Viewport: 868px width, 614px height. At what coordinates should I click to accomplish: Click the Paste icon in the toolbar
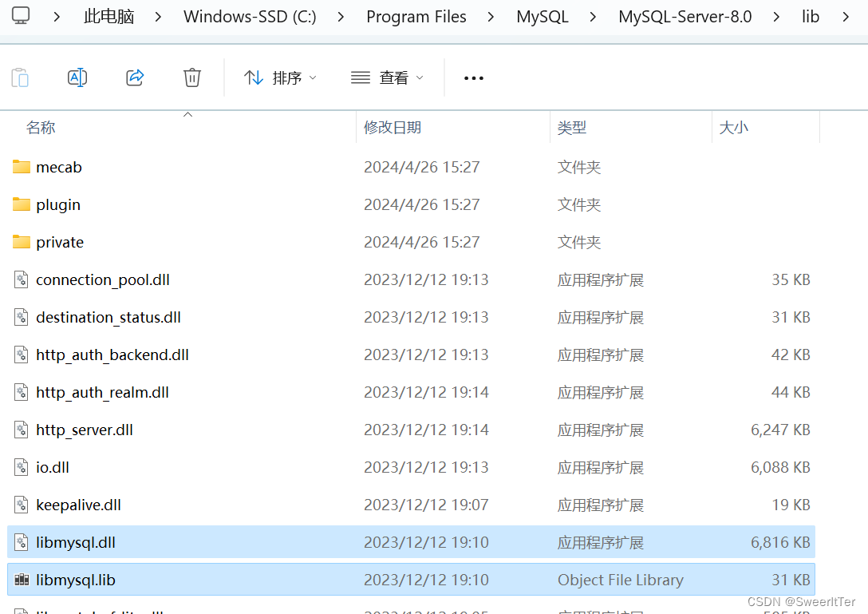(x=20, y=77)
